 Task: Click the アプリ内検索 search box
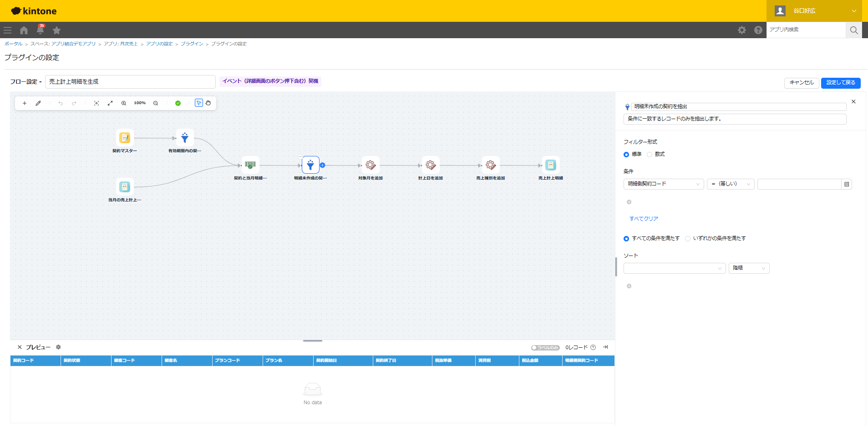[806, 30]
